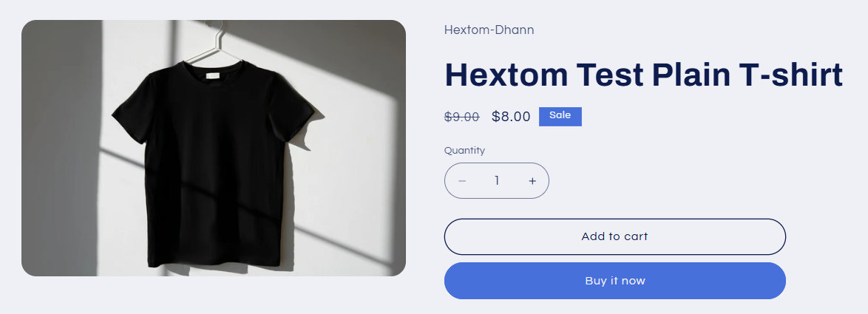Click the Hextom Test Plain T-shirt title
868x314 pixels.
point(643,75)
